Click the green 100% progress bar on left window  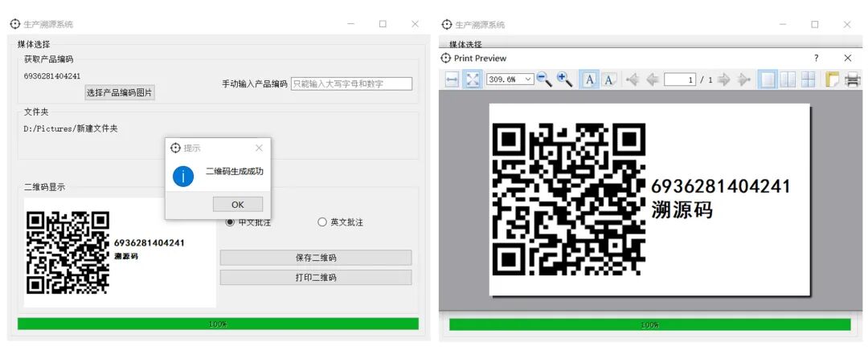coord(218,324)
